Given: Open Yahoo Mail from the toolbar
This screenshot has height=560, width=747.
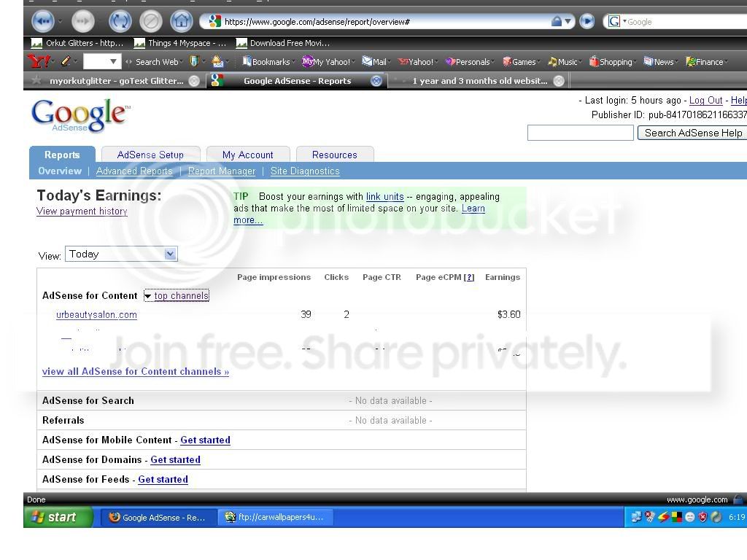Looking at the screenshot, I should [x=375, y=61].
